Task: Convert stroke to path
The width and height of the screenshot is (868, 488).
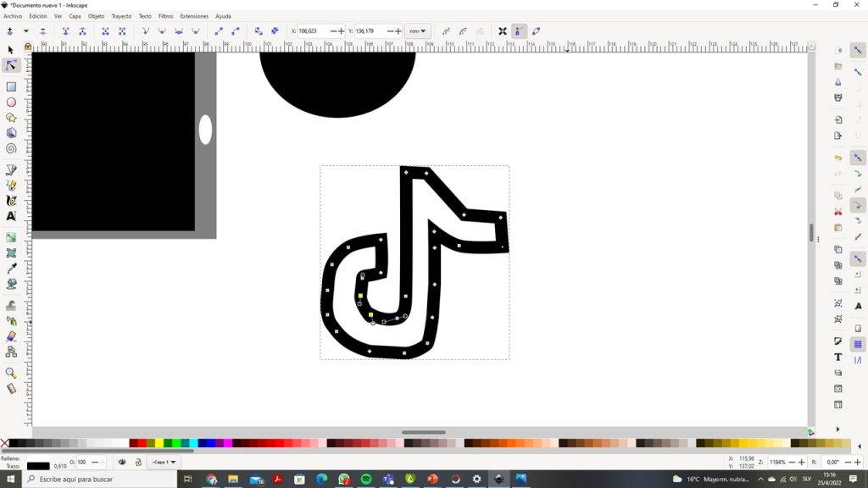Action: 275,31
